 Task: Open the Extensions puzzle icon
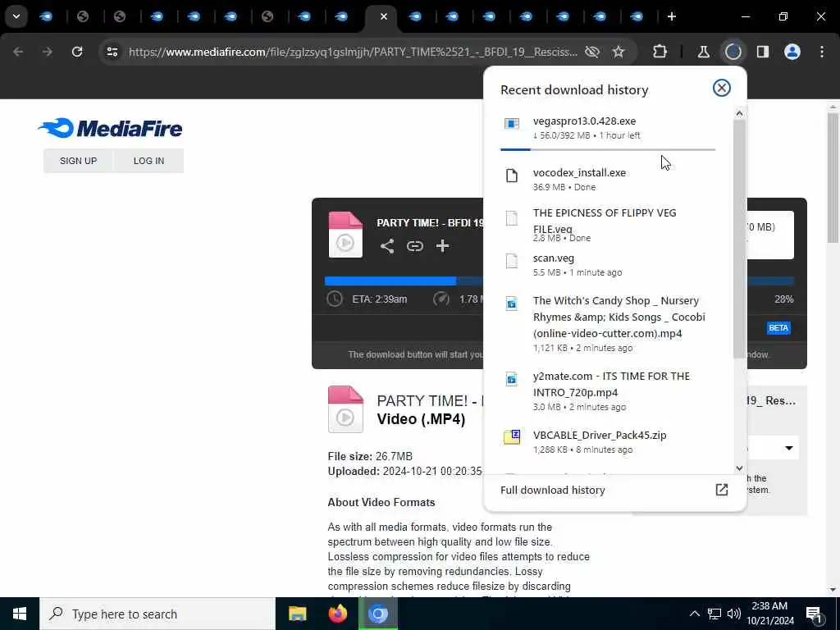click(660, 52)
